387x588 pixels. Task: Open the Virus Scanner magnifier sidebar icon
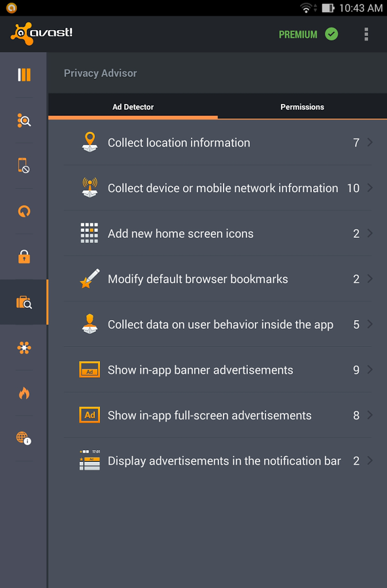24,120
